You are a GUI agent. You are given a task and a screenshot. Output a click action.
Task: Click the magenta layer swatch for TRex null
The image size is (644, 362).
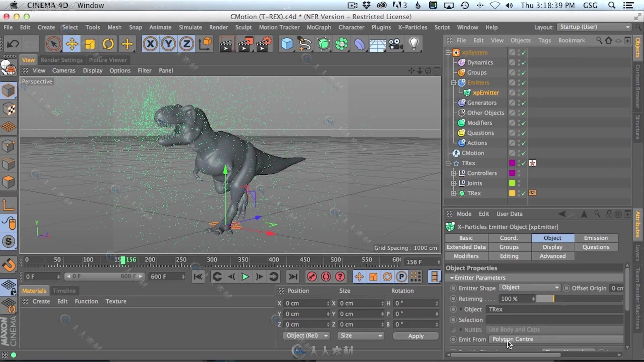[512, 163]
